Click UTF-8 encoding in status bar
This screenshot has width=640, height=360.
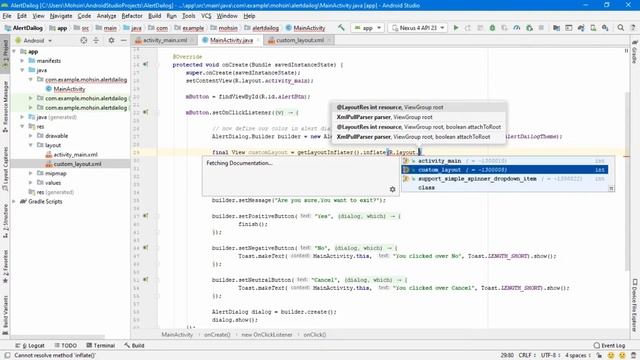pos(549,356)
